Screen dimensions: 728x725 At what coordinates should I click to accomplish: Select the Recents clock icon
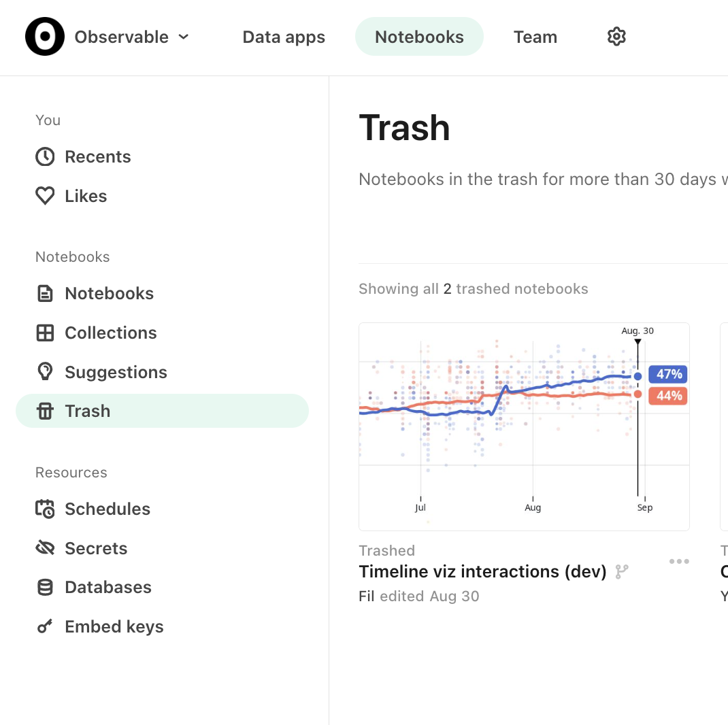click(x=44, y=156)
